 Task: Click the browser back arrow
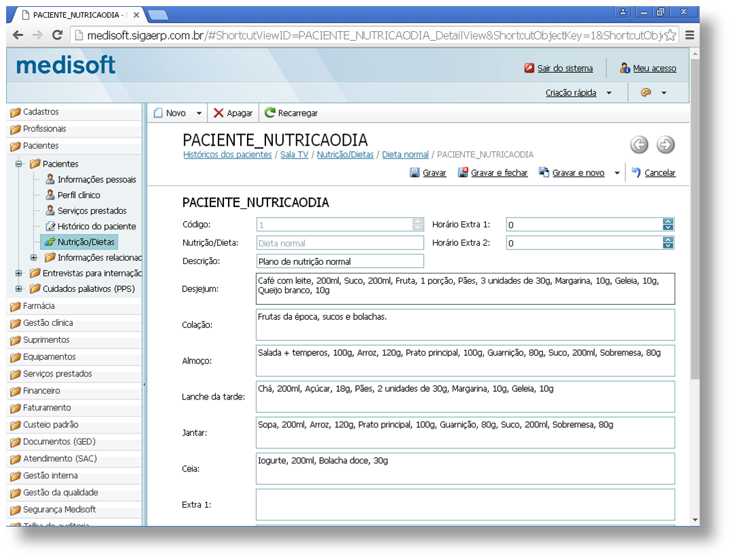point(18,35)
